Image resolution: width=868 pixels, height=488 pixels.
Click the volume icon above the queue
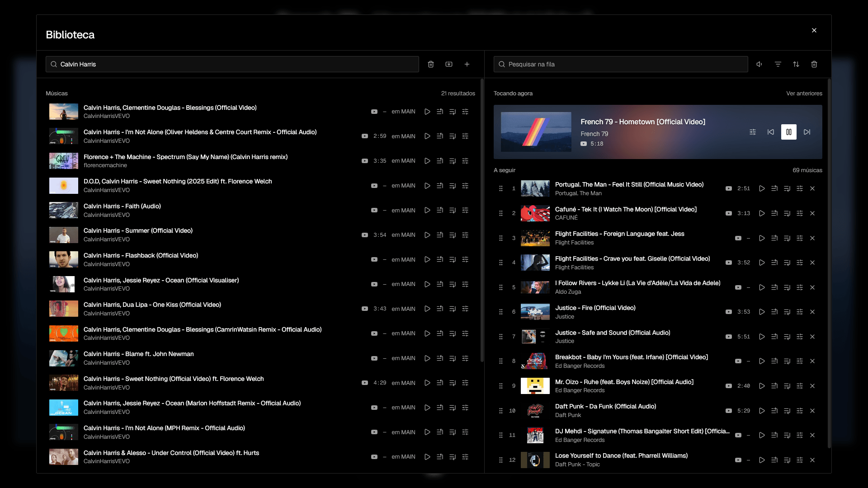(759, 64)
